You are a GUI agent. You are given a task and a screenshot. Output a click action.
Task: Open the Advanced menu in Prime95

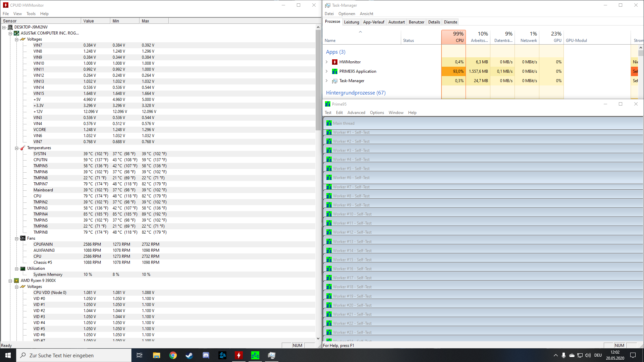[x=356, y=113]
